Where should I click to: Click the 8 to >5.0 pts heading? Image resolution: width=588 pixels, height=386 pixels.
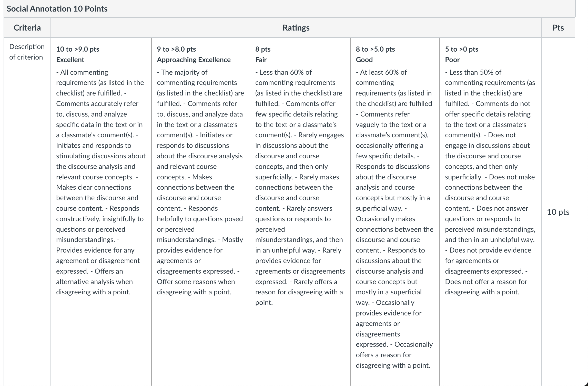(x=375, y=49)
